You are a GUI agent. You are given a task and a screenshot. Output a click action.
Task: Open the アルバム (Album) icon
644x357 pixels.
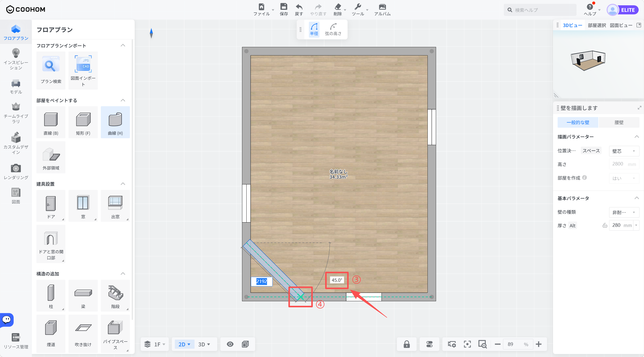382,10
